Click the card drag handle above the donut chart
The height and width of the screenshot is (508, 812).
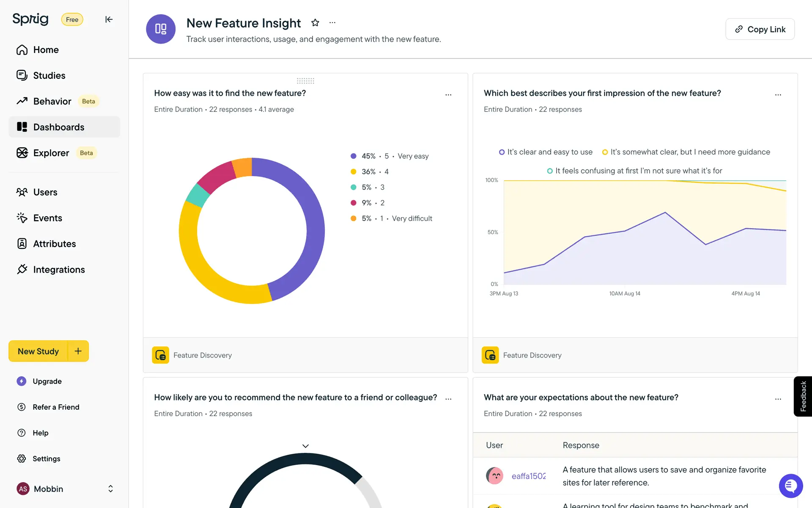tap(305, 81)
